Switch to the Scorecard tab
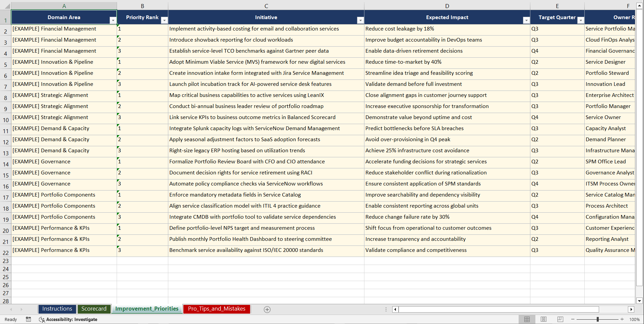This screenshot has height=324, width=644. click(94, 309)
